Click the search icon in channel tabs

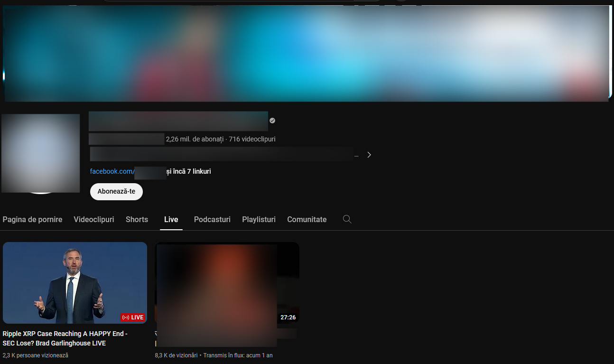pyautogui.click(x=347, y=219)
